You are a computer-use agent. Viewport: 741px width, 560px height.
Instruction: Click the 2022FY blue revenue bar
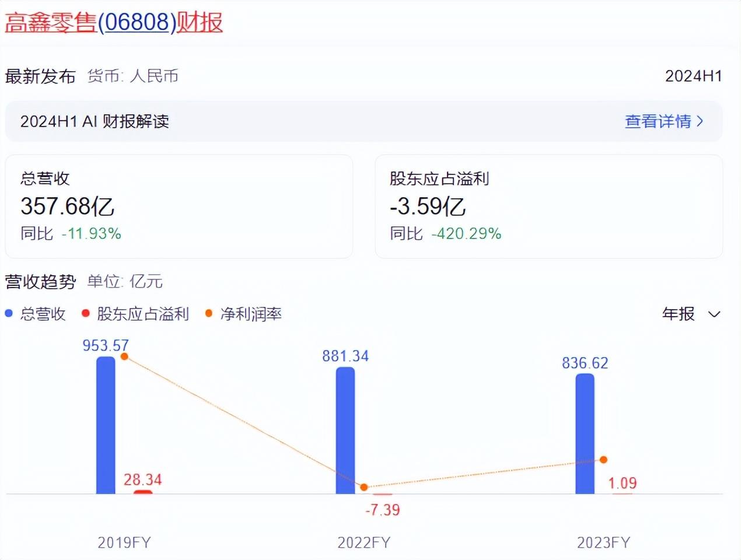point(345,430)
